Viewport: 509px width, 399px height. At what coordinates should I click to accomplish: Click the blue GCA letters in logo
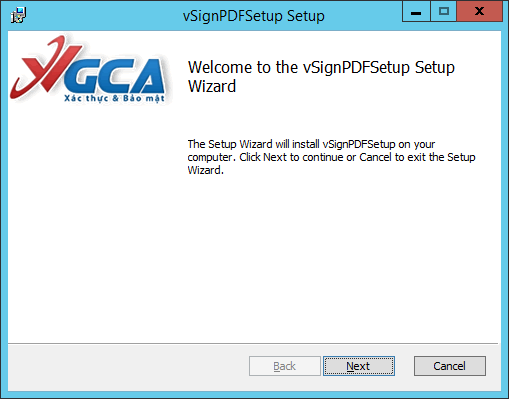pyautogui.click(x=115, y=76)
